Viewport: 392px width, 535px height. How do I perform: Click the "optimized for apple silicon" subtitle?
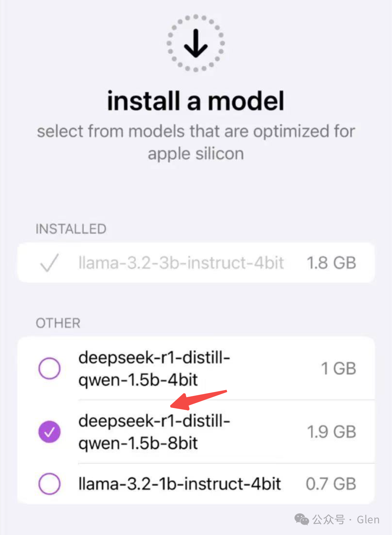[x=196, y=142]
